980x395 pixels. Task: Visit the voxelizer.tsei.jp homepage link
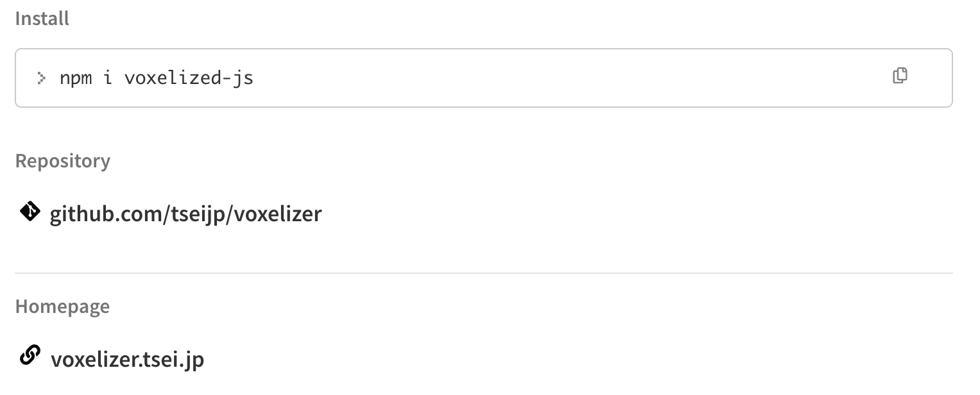pos(127,358)
